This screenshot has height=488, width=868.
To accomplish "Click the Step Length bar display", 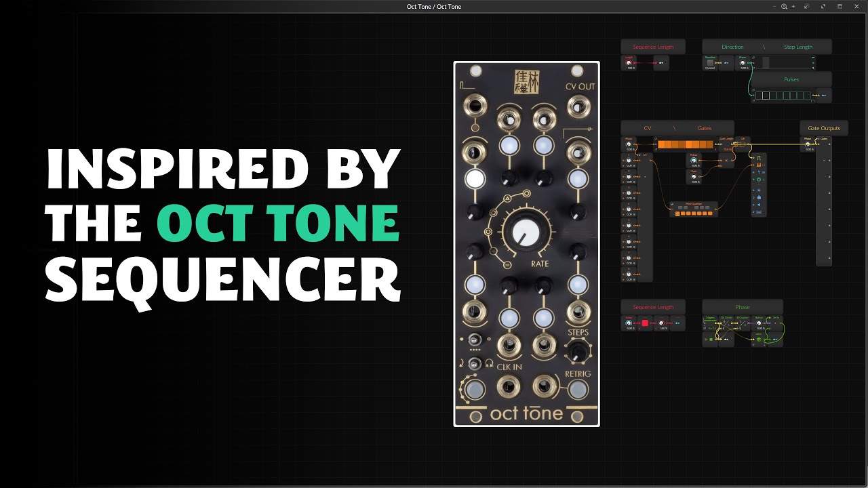I will click(x=785, y=62).
